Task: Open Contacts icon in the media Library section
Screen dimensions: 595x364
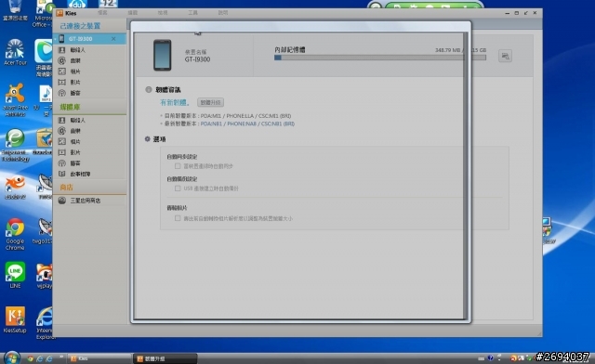Action: coord(62,120)
